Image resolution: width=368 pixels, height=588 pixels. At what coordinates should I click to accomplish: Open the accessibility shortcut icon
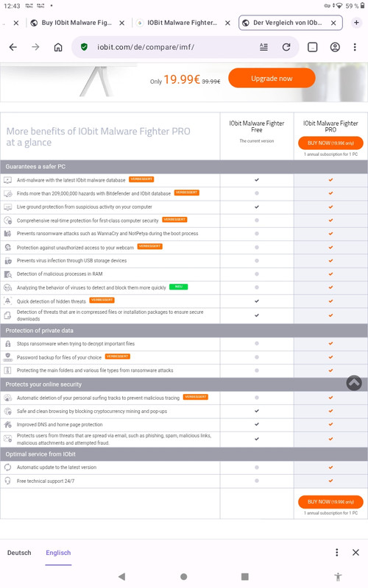338,576
